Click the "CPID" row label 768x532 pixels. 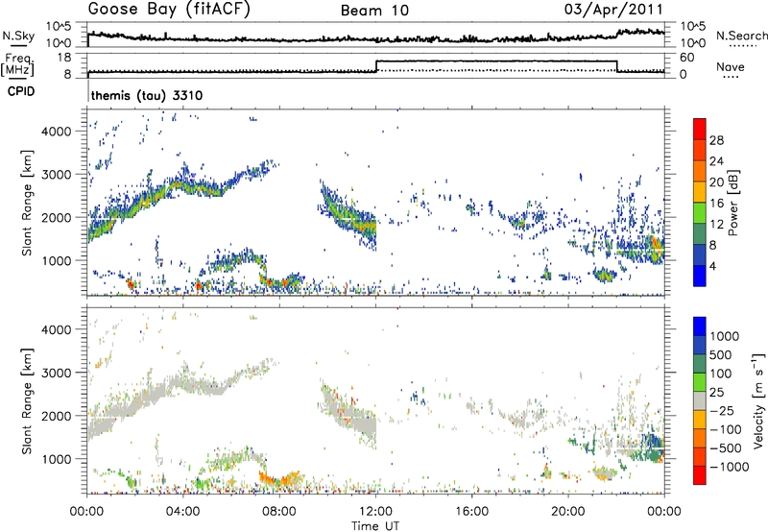pos(21,91)
